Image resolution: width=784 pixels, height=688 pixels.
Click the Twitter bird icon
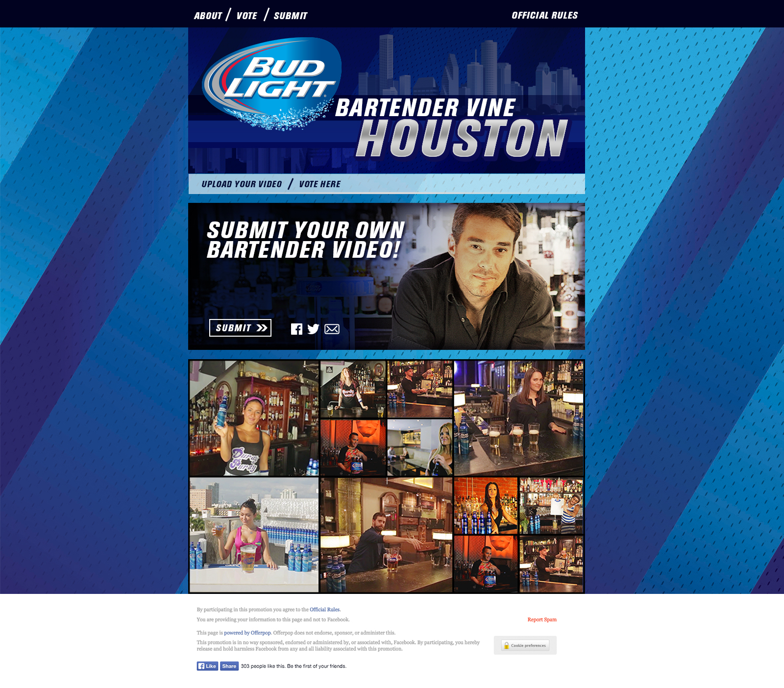313,329
